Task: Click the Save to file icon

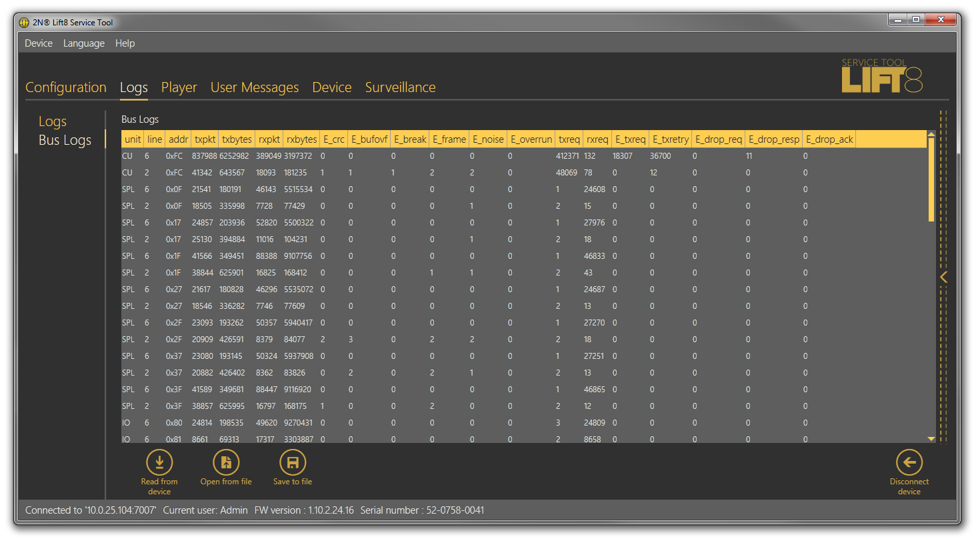Action: (x=292, y=462)
